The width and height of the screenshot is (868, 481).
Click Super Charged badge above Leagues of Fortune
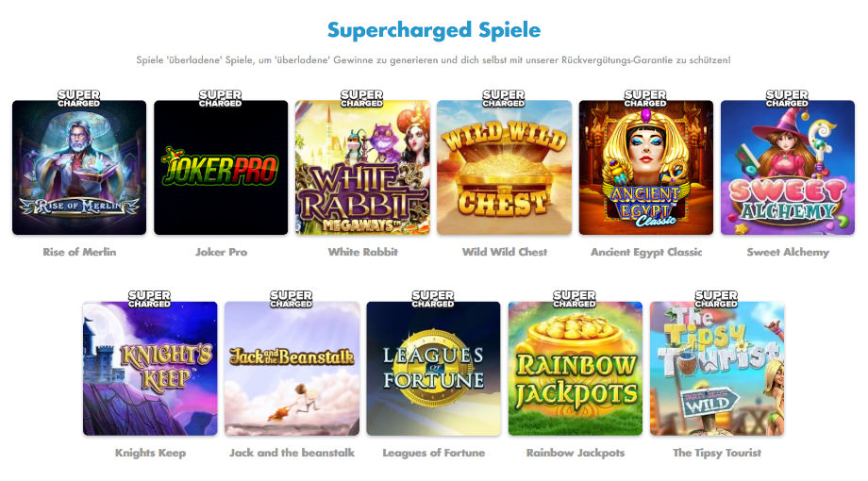(433, 299)
